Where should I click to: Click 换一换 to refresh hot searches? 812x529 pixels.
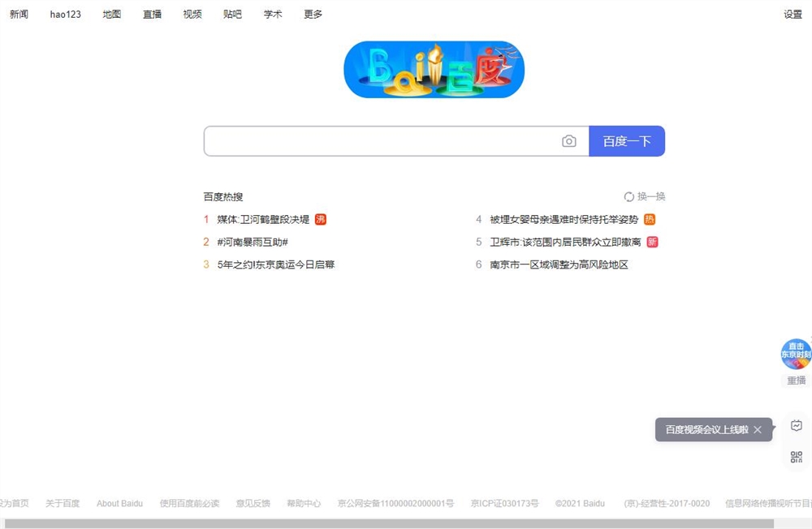pyautogui.click(x=651, y=196)
